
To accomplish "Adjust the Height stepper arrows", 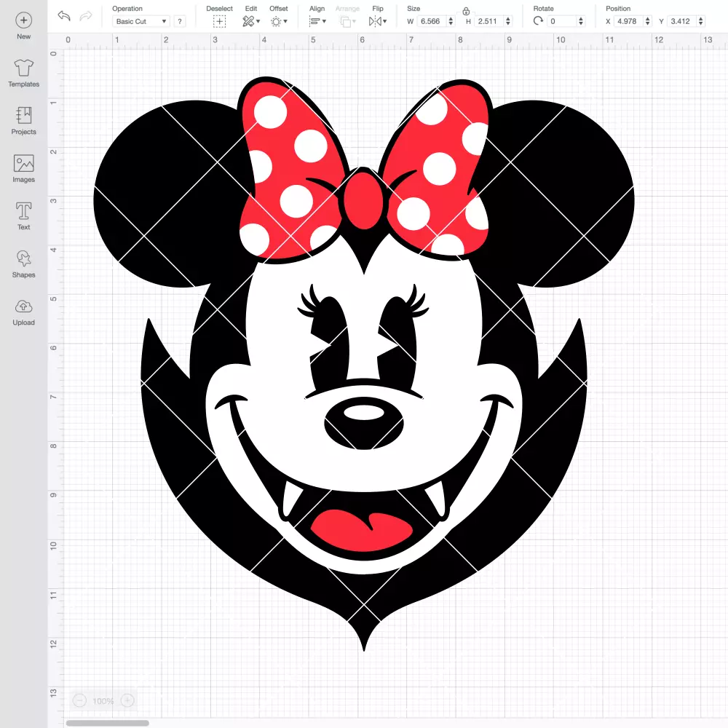I will (x=508, y=21).
